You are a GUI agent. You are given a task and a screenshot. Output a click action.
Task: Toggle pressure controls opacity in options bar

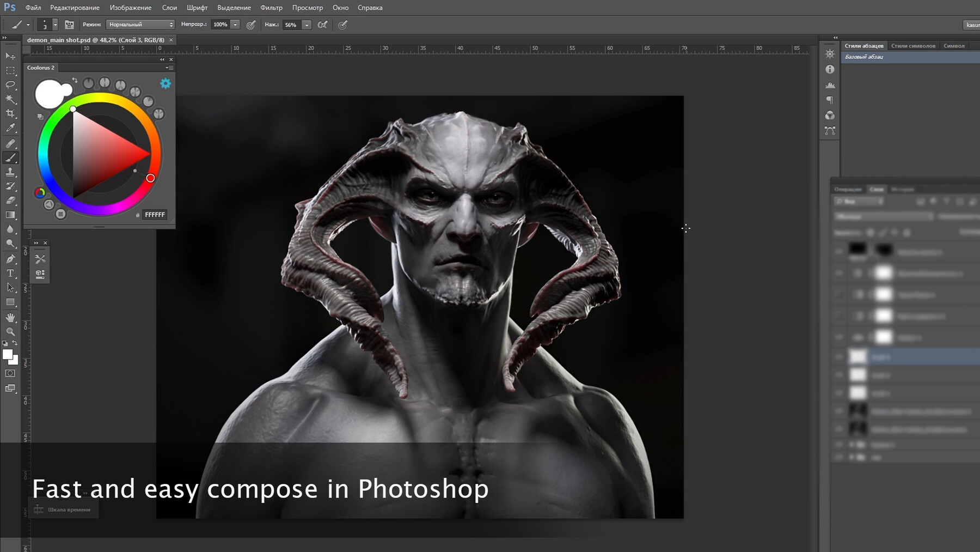click(x=250, y=25)
